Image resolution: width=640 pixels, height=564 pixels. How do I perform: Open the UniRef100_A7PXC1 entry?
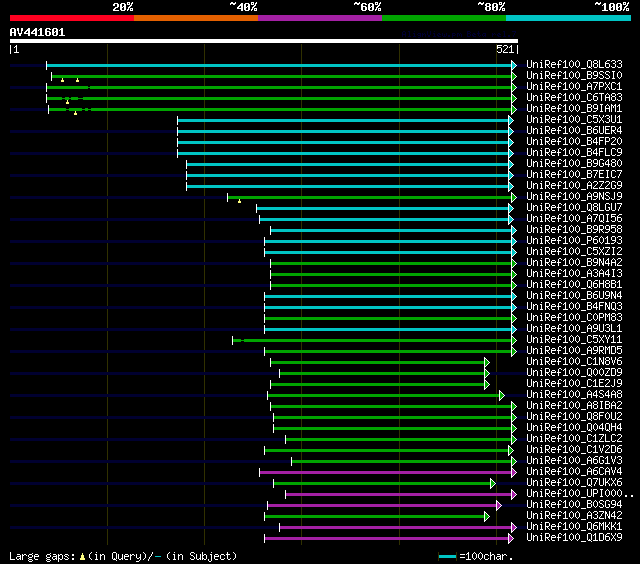click(574, 87)
